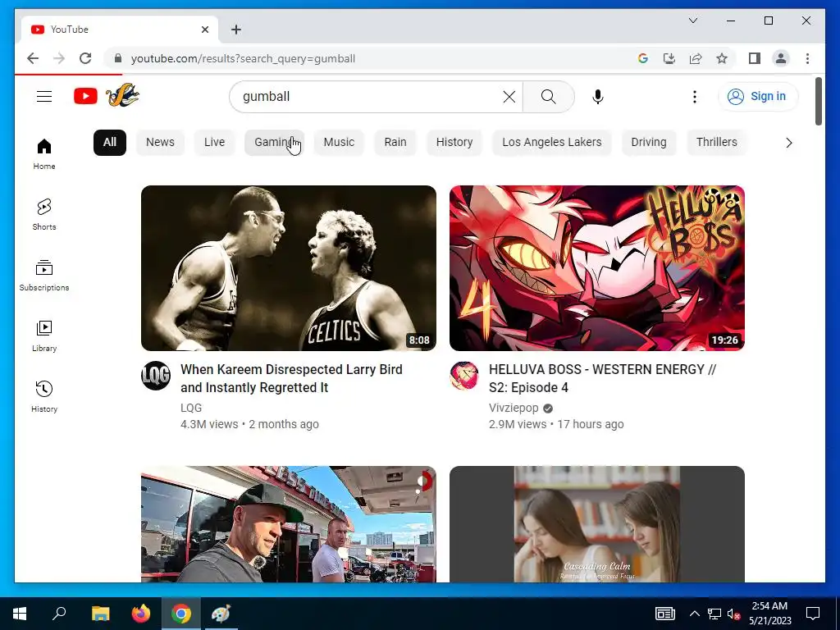Reload the YouTube page

(85, 58)
